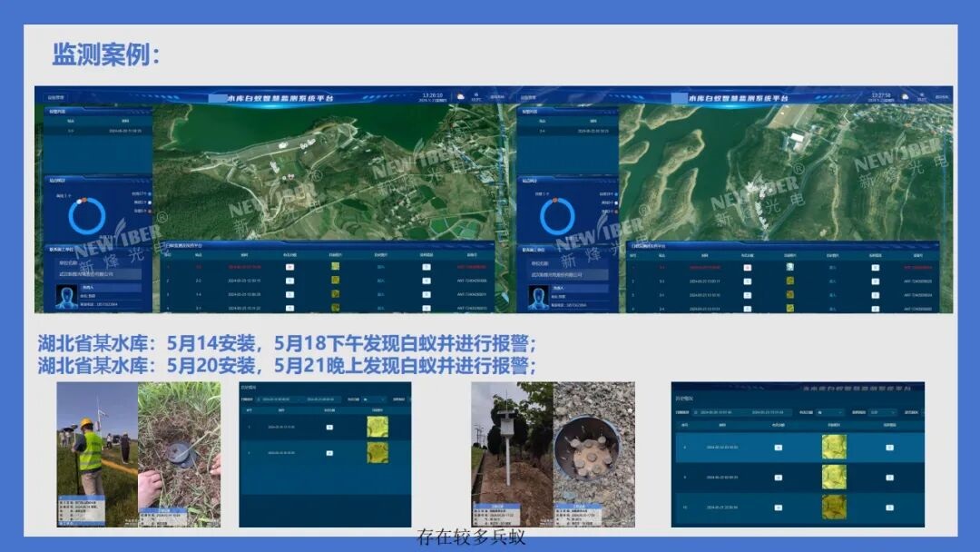Click top-right header button in right dashboard
Image resolution: width=980 pixels, height=552 pixels.
click(x=939, y=95)
